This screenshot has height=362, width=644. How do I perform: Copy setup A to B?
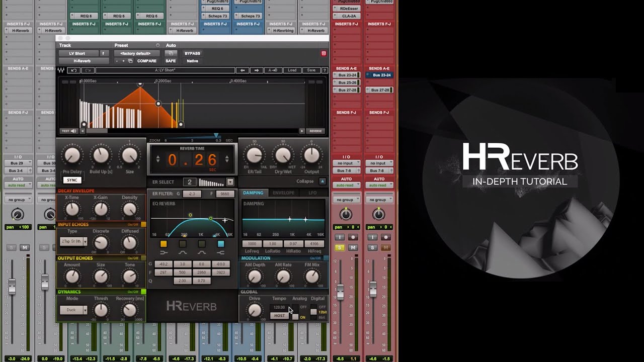(x=273, y=70)
